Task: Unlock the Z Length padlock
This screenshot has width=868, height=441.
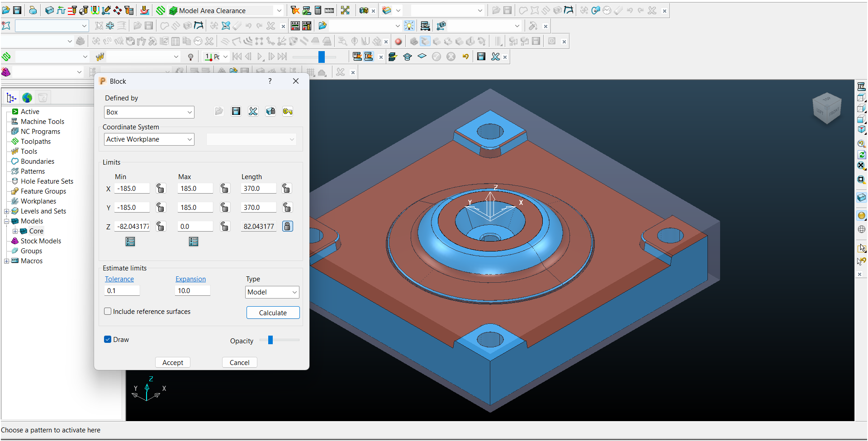Action: pyautogui.click(x=288, y=226)
